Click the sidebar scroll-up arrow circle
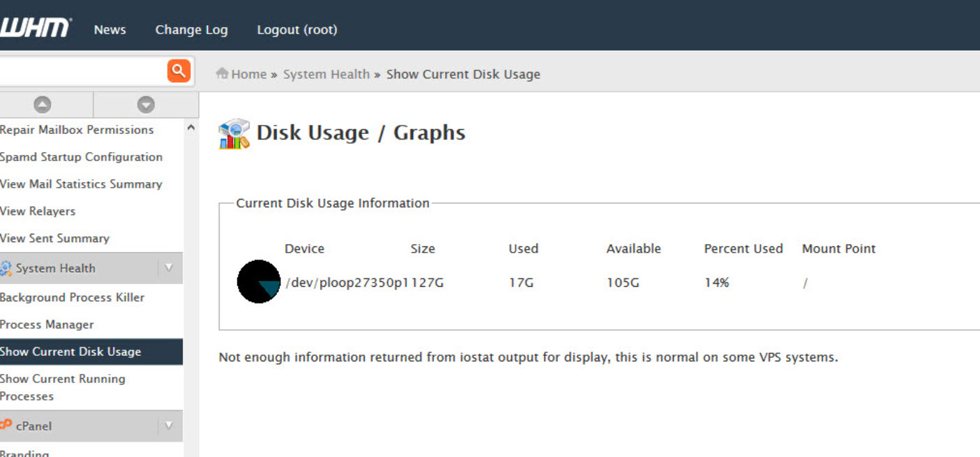The image size is (980, 457). point(43,105)
